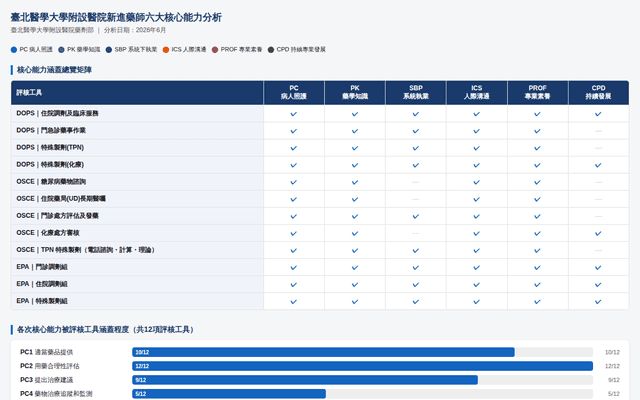Click the PROF 專業素養 column header
Viewport: 640px width, 400px height.
tap(538, 93)
